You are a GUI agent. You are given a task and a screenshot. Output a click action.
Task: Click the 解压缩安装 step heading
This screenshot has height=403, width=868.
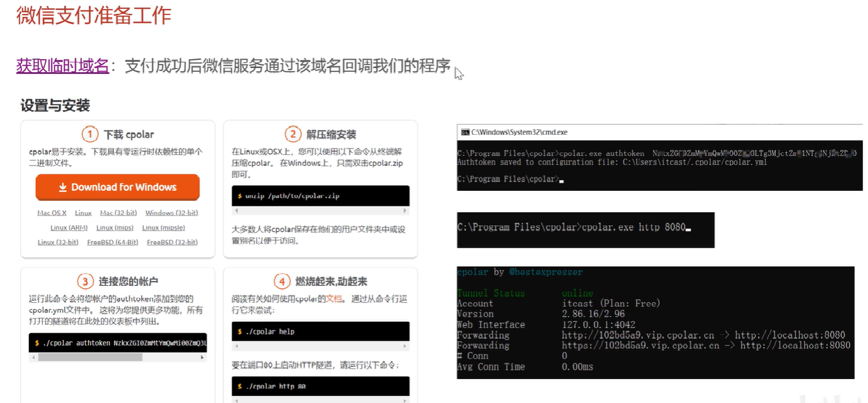[x=332, y=134]
